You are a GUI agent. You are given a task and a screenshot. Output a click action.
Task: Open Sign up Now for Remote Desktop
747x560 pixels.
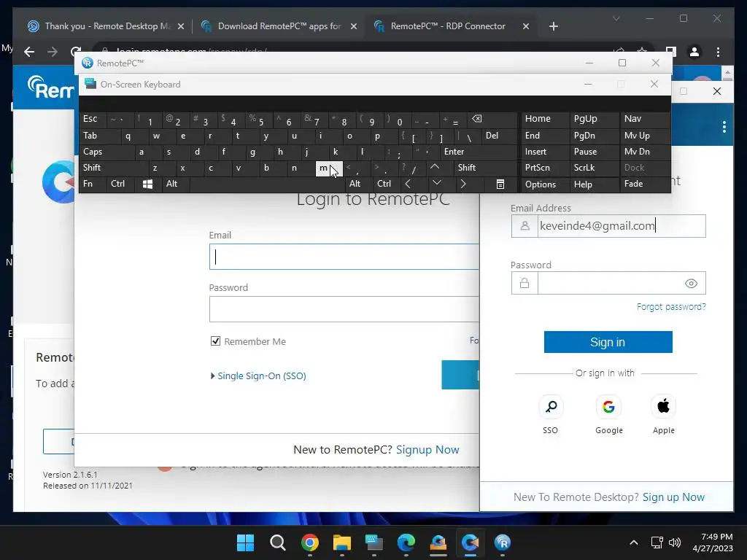click(673, 497)
